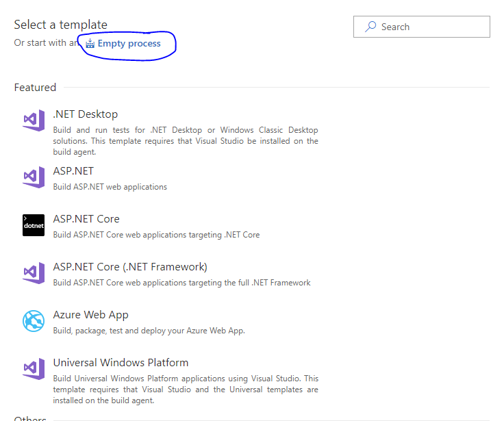504x421 pixels.
Task: Click 'Build, package, test and deploy' description
Action: [x=149, y=331]
